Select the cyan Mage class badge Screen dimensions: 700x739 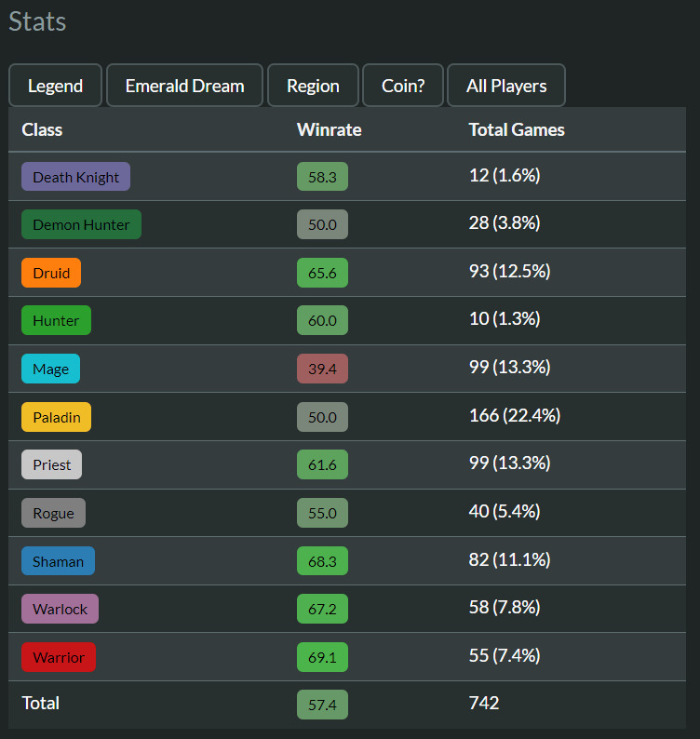click(x=50, y=369)
